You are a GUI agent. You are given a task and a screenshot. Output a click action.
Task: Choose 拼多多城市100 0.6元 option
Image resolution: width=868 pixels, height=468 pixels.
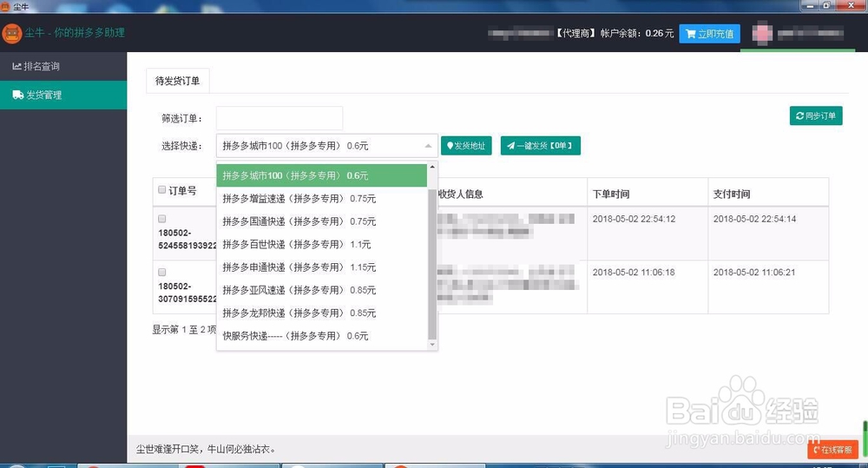(322, 175)
